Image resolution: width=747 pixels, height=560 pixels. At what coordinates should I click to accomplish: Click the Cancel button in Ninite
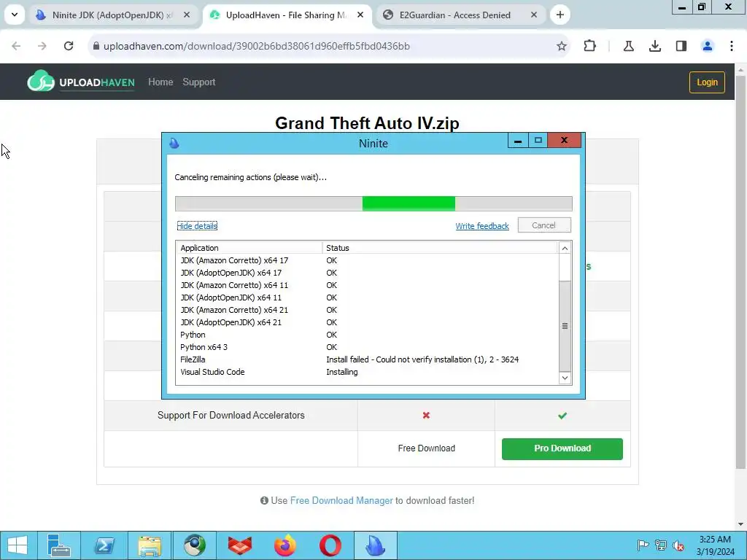click(544, 225)
